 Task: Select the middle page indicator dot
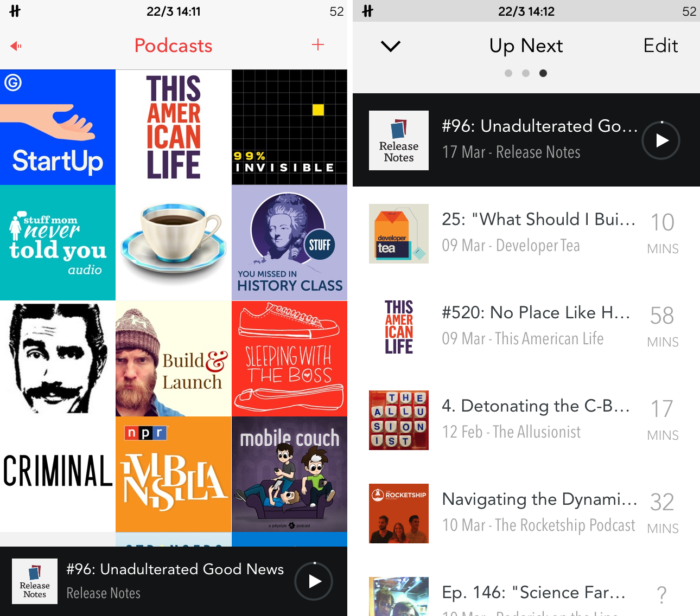point(526,73)
